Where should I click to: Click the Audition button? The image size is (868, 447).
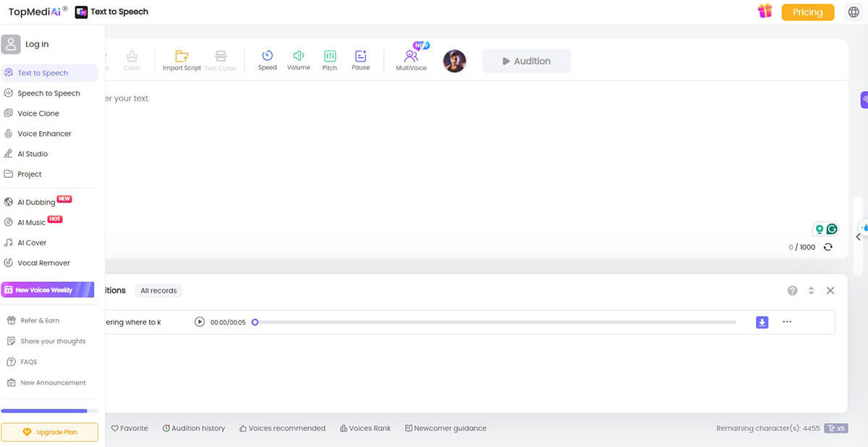526,61
